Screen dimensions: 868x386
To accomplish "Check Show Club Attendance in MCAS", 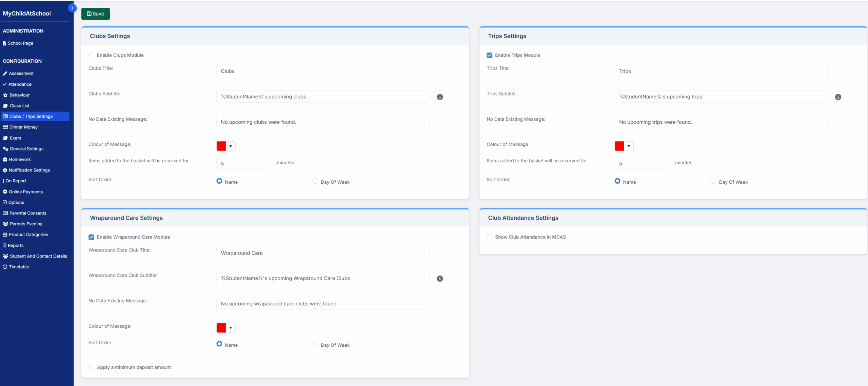I will (x=489, y=237).
